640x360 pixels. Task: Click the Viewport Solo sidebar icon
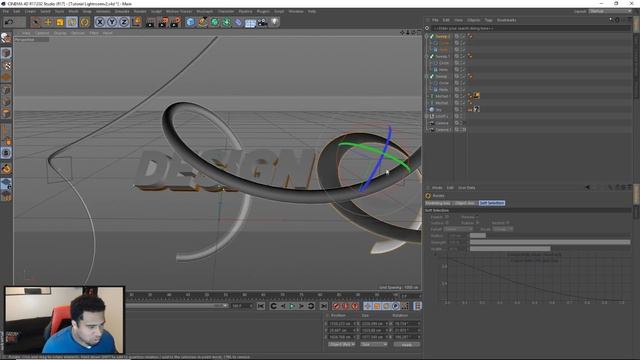[x=6, y=153]
